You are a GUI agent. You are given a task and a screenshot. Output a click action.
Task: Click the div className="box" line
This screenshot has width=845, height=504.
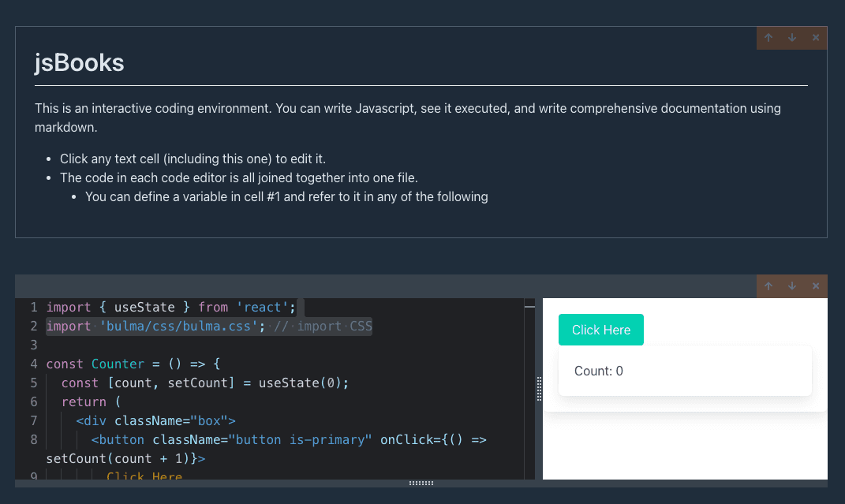pyautogui.click(x=155, y=420)
